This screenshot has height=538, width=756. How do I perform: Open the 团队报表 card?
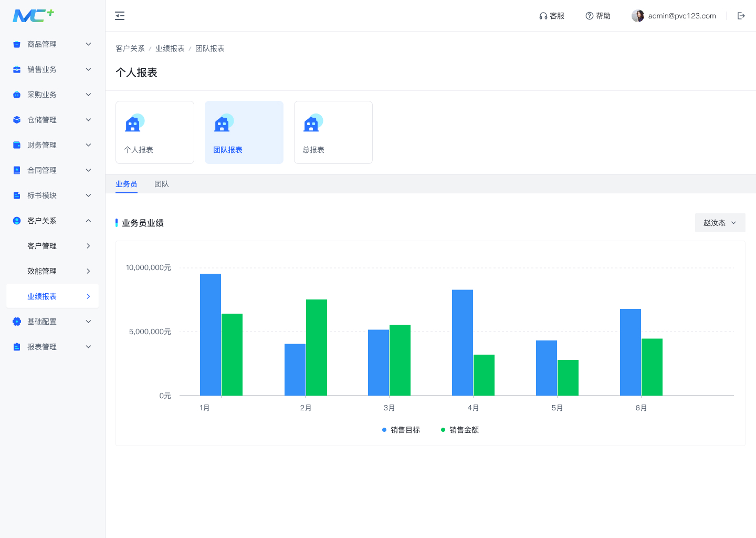244,132
